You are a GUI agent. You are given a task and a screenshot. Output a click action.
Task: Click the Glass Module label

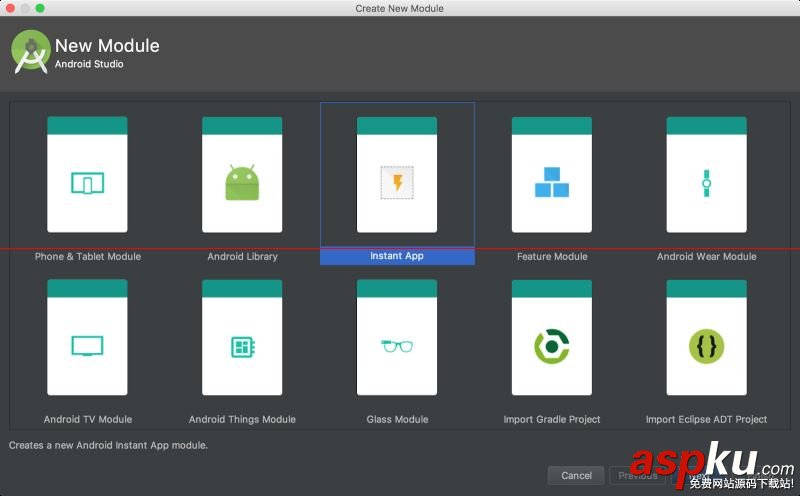click(397, 419)
